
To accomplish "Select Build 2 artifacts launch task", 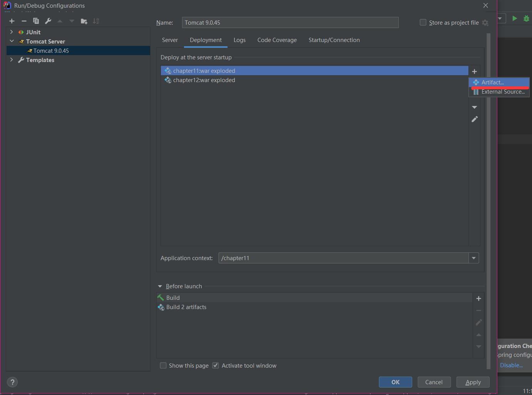I will pos(315,307).
